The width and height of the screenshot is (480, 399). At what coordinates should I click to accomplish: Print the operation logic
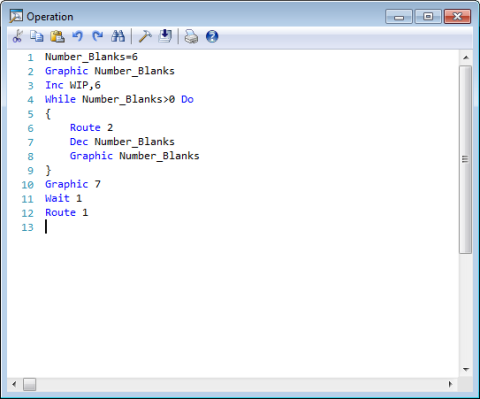[191, 36]
